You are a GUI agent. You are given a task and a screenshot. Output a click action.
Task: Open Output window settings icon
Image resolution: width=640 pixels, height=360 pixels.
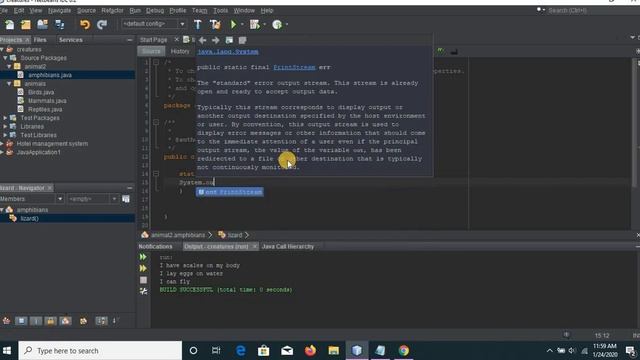pyautogui.click(x=143, y=291)
